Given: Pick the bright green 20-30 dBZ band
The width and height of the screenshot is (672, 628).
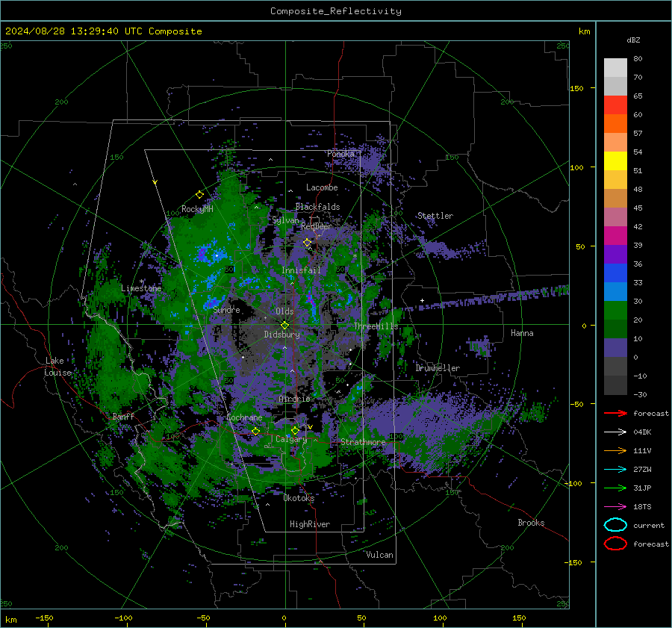Looking at the screenshot, I should [x=615, y=311].
